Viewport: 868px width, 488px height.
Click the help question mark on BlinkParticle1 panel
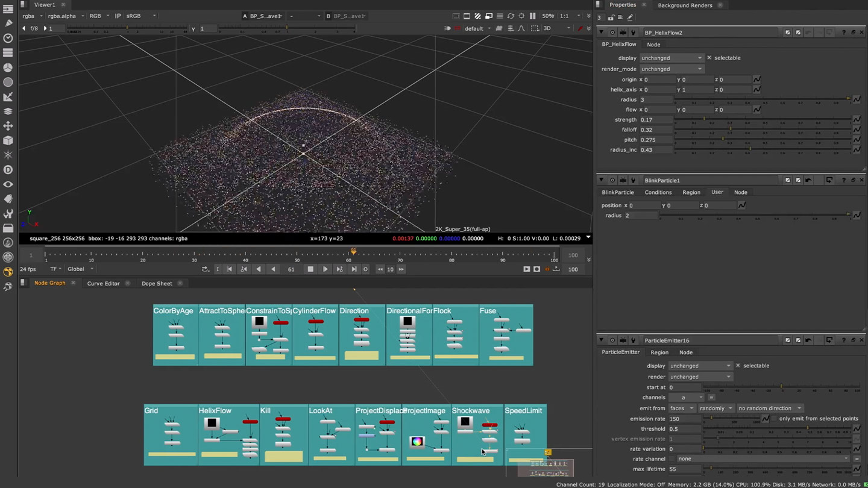click(x=843, y=180)
